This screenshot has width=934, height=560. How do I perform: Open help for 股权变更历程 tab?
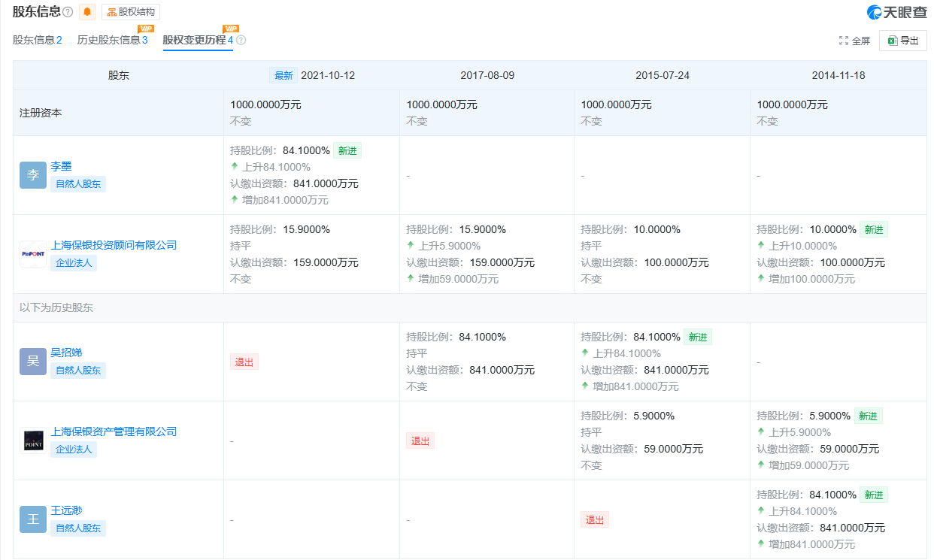(x=242, y=41)
